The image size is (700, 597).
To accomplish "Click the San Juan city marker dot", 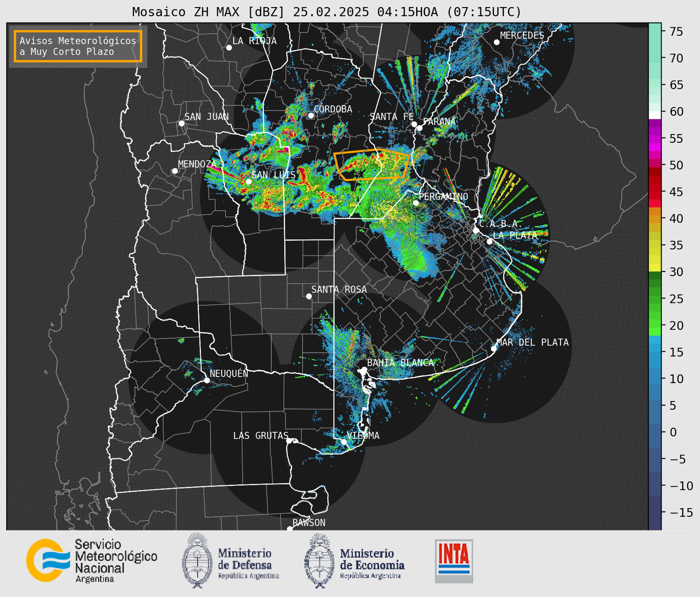I will (x=181, y=123).
